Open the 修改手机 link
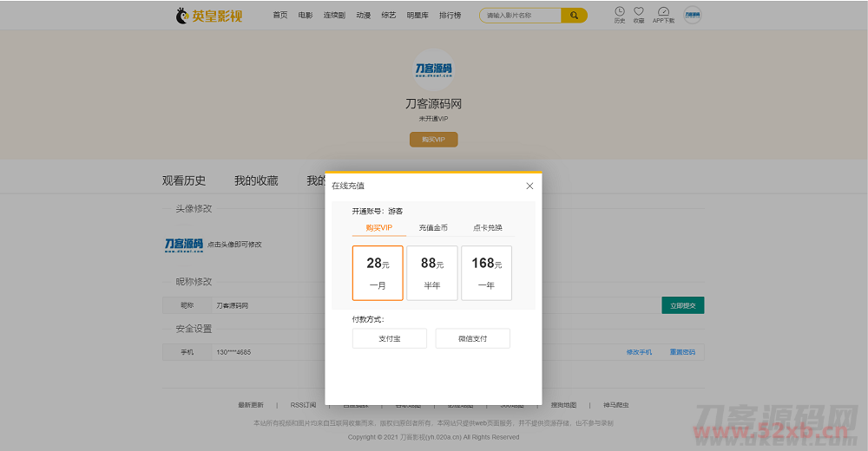The height and width of the screenshot is (451, 868). tap(639, 352)
